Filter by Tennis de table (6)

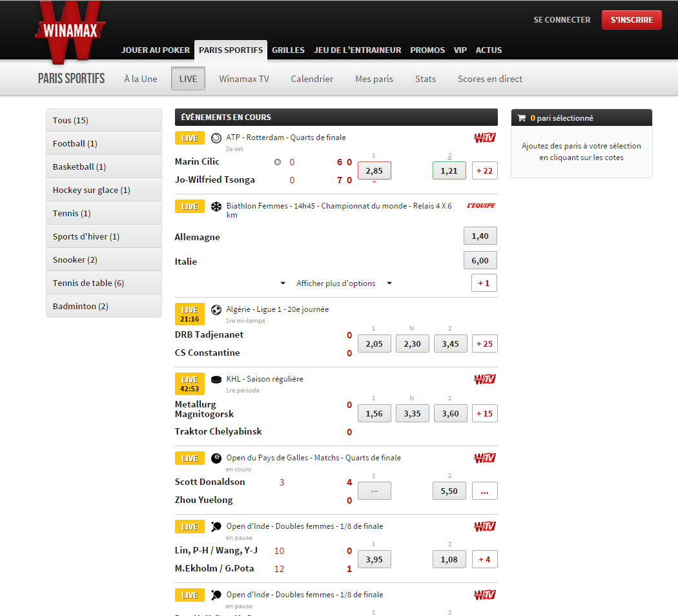(x=104, y=283)
